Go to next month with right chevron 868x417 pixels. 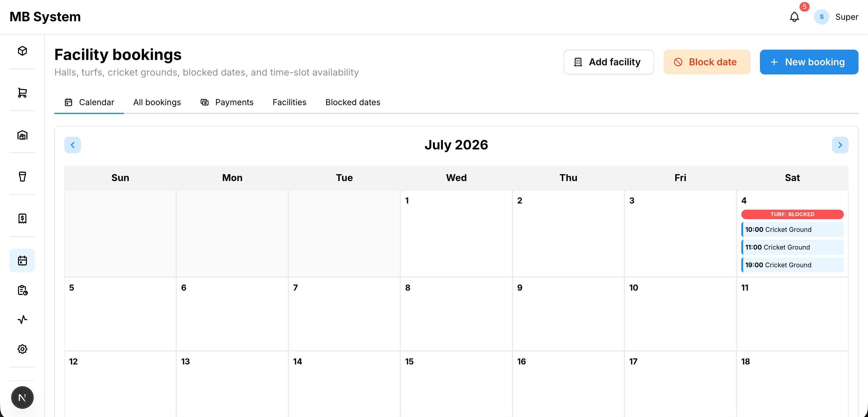(x=840, y=145)
